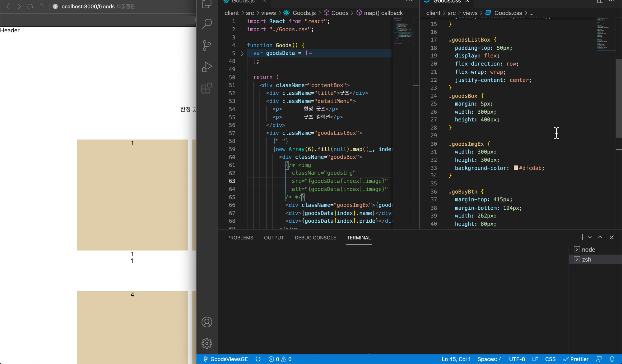Maximize the terminal panel with chevron up
This screenshot has width=622, height=364.
coord(600,237)
